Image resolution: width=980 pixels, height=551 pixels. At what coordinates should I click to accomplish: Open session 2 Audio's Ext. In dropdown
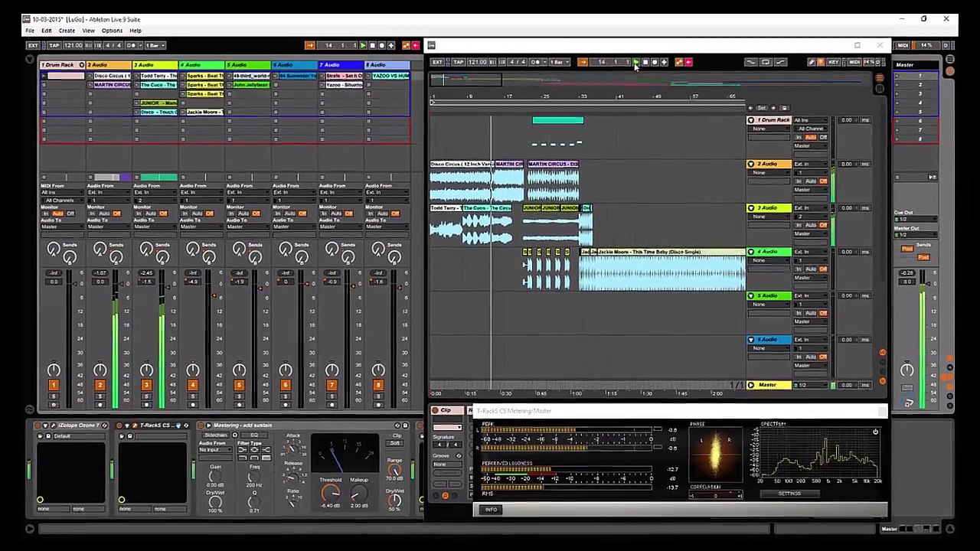click(107, 192)
